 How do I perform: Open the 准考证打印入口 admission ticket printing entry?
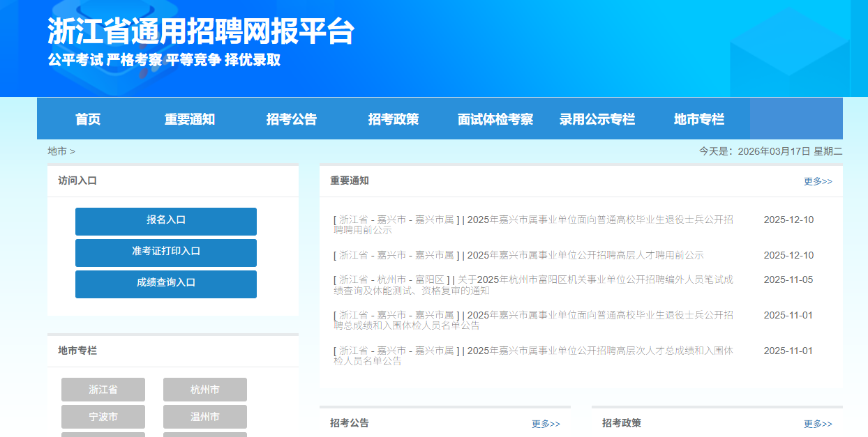point(165,252)
